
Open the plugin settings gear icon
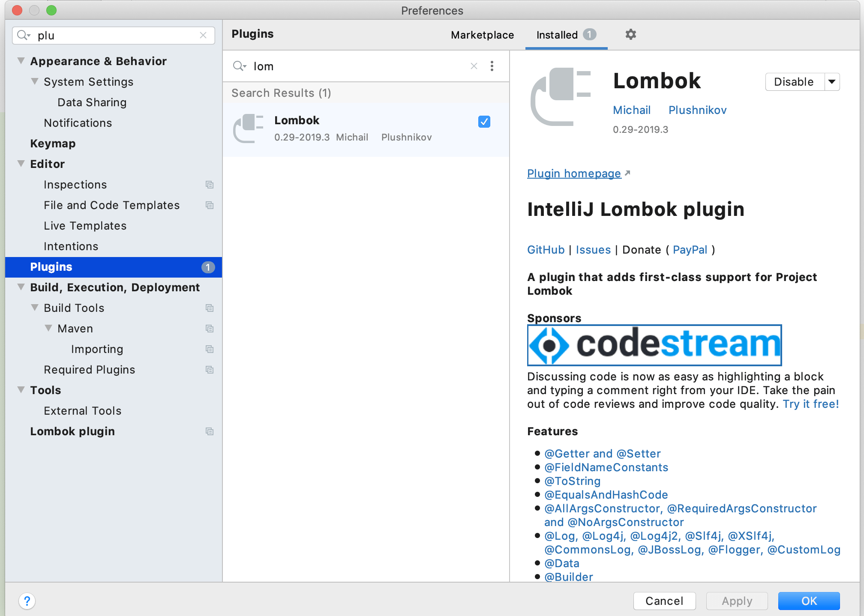(630, 34)
